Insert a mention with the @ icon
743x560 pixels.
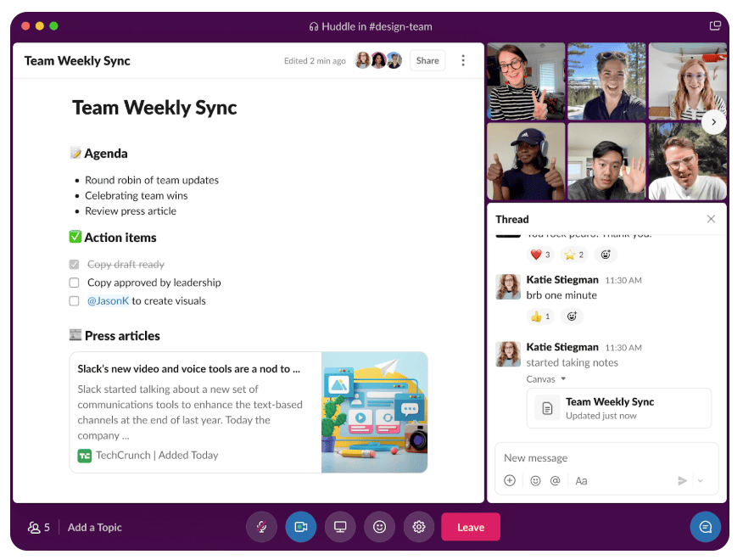[556, 480]
